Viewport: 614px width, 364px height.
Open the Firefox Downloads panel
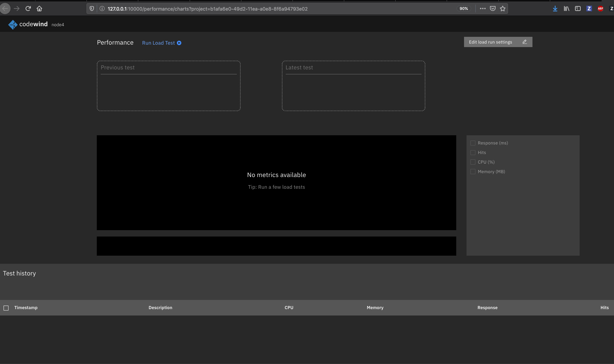(555, 8)
